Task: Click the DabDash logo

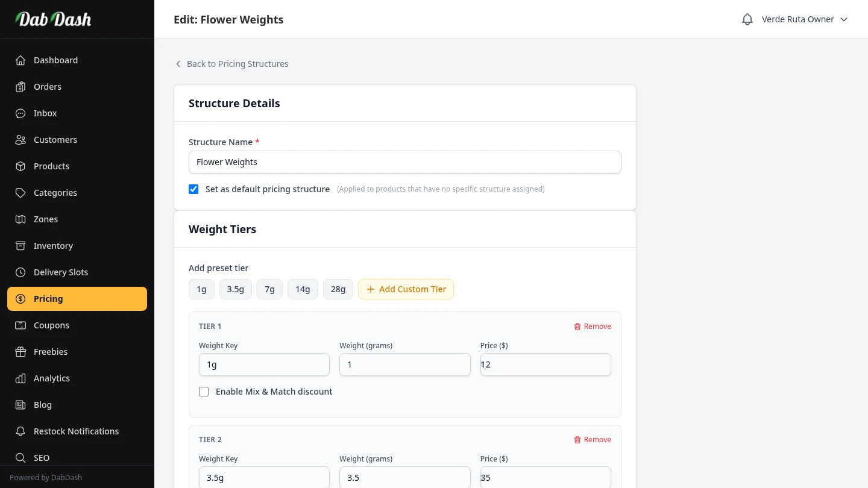Action: pos(54,19)
